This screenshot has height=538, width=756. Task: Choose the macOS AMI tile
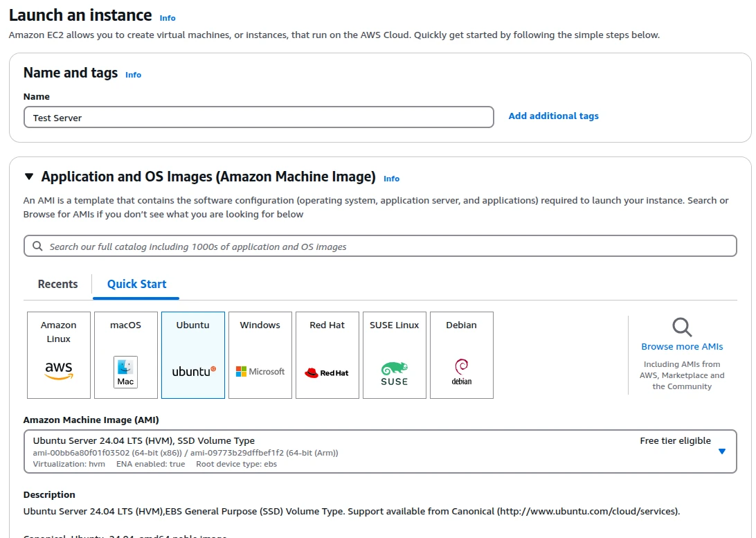126,355
